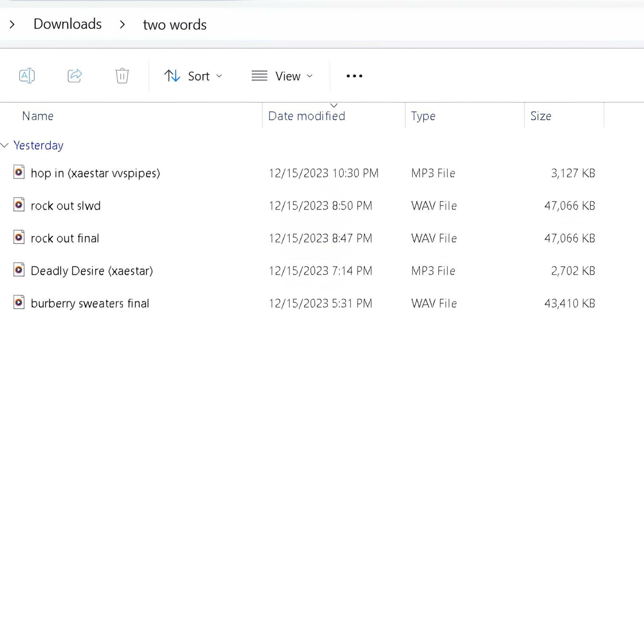Click the size 2,702 KB

point(573,271)
